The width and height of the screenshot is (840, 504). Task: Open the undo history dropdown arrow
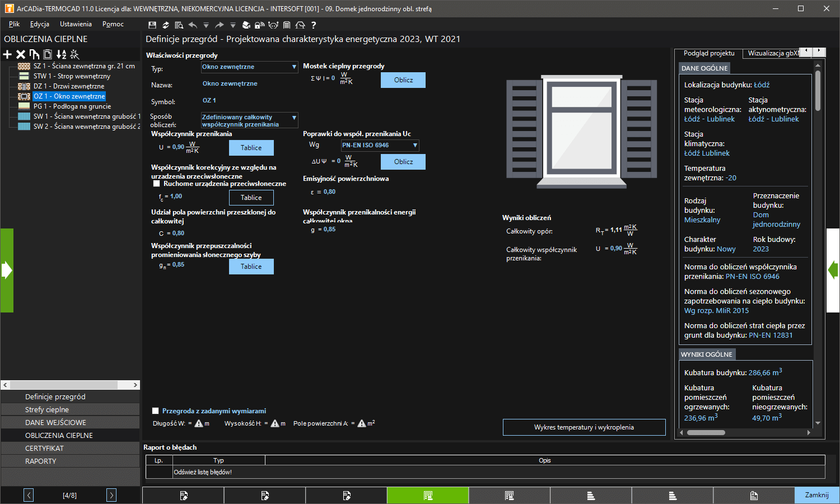(x=206, y=25)
